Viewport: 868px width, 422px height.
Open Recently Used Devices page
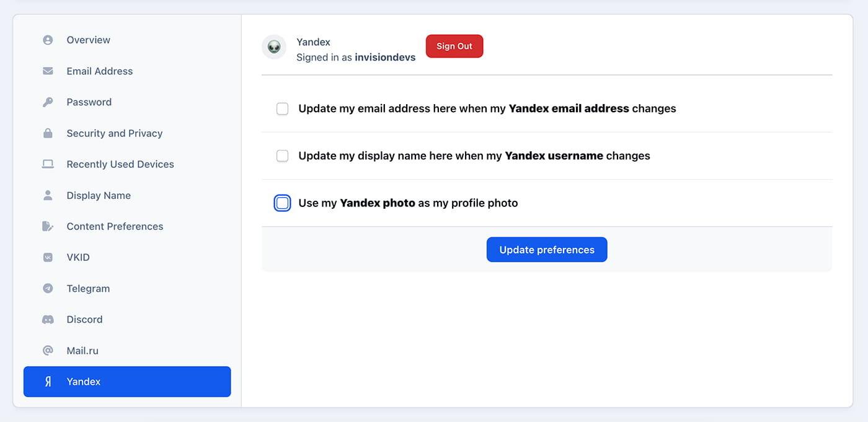tap(120, 164)
